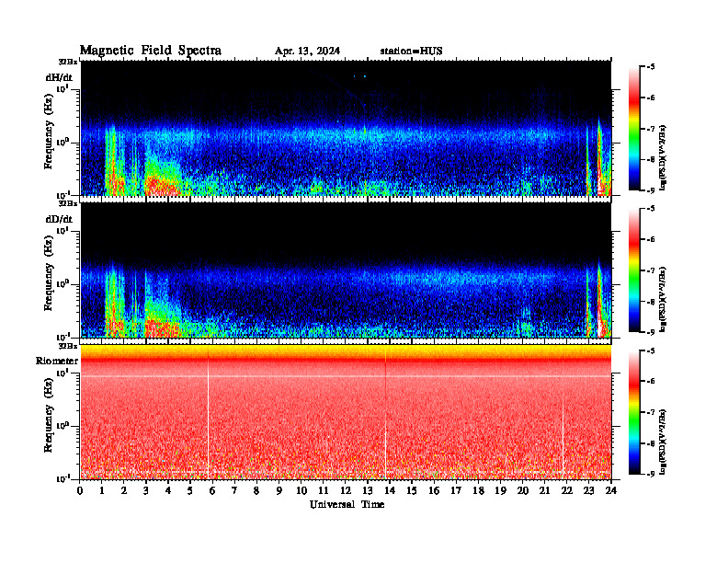Click hour "17" on the Universal Time axis

click(456, 490)
